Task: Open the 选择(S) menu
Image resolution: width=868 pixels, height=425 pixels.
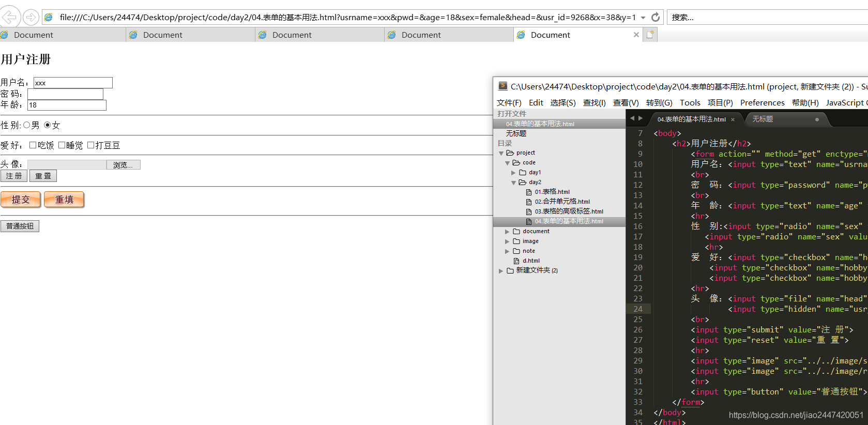Action: (x=563, y=103)
